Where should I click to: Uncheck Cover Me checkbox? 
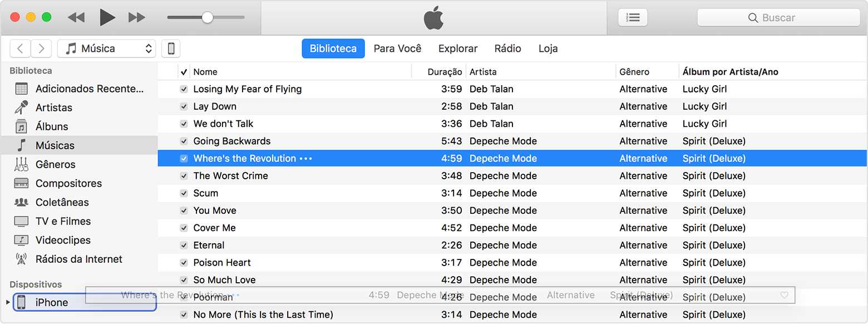tap(184, 228)
